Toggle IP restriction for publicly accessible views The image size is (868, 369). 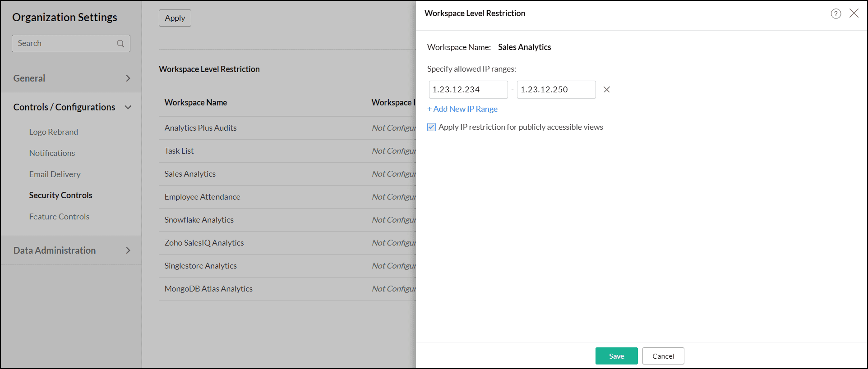point(432,127)
